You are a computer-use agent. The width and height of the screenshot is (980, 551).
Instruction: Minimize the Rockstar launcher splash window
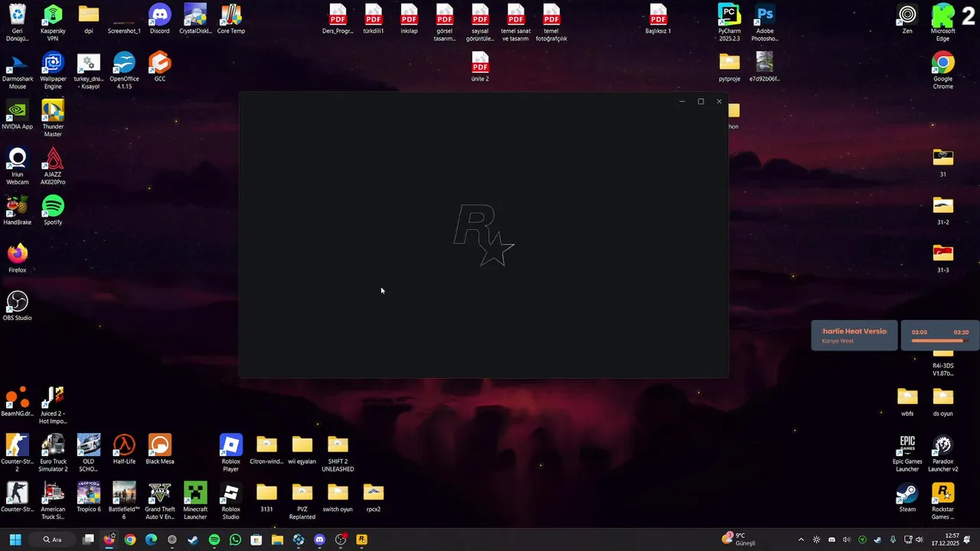(682, 101)
